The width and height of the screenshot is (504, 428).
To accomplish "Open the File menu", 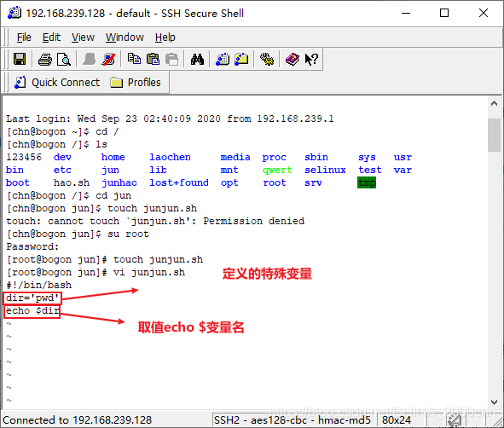I will [24, 38].
